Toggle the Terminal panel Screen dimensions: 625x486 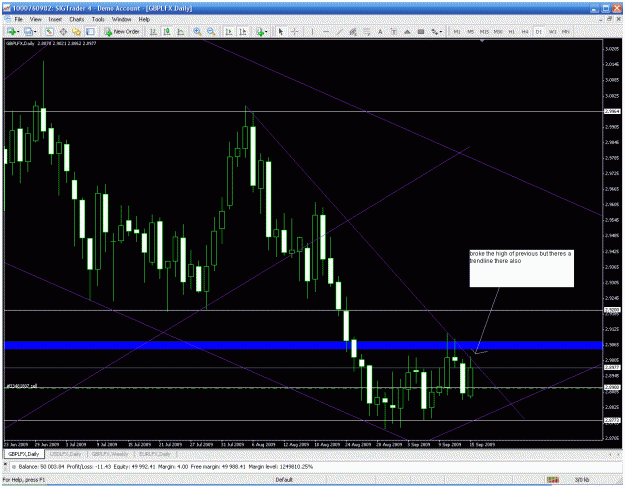(90, 31)
